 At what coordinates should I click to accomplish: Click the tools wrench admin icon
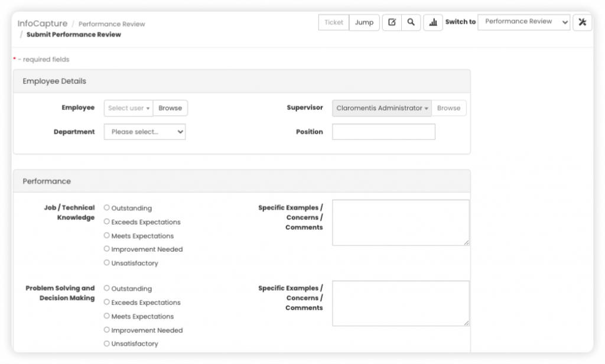[x=582, y=22]
